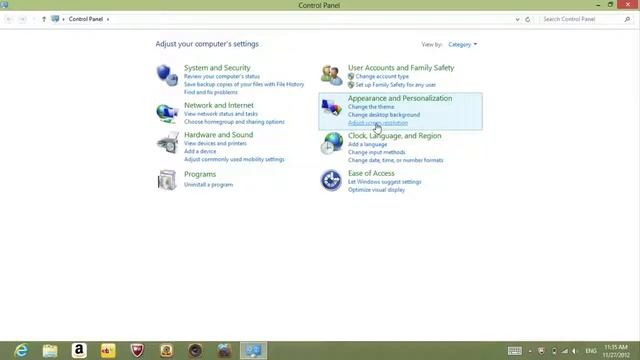Click Adjust commonly used mobility settings
The width and height of the screenshot is (640, 360).
(234, 159)
